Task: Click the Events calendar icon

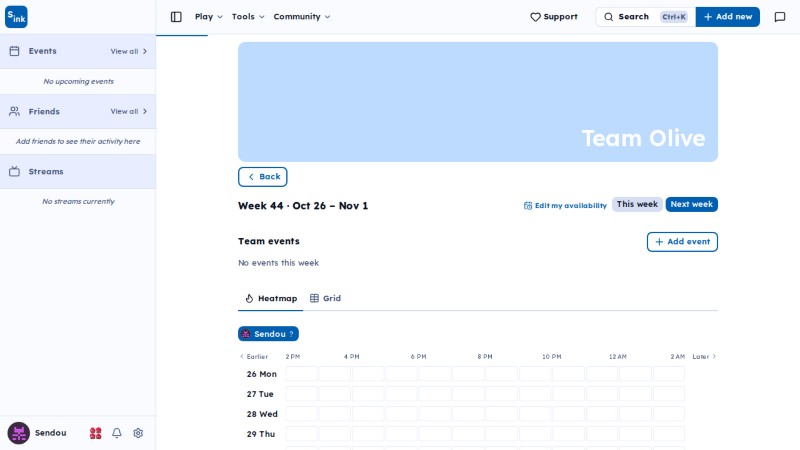Action: pyautogui.click(x=14, y=51)
